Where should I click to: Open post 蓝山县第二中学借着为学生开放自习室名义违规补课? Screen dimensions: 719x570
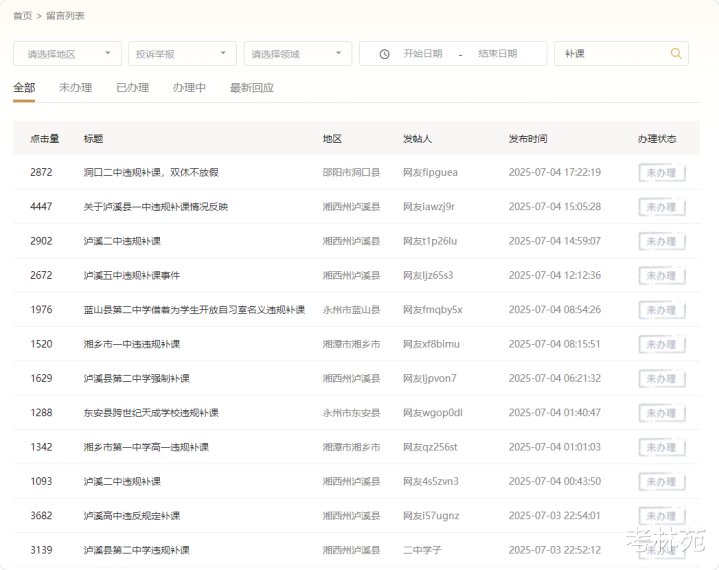[x=194, y=310]
